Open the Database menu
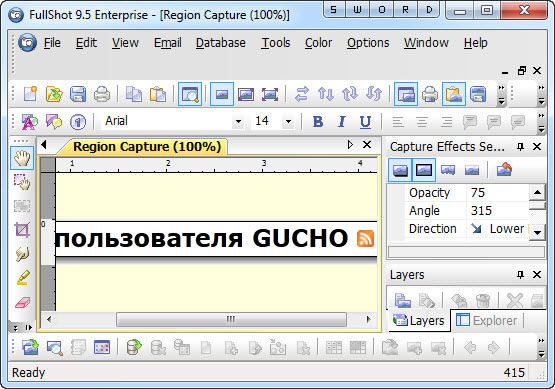This screenshot has width=555, height=389. pyautogui.click(x=221, y=43)
